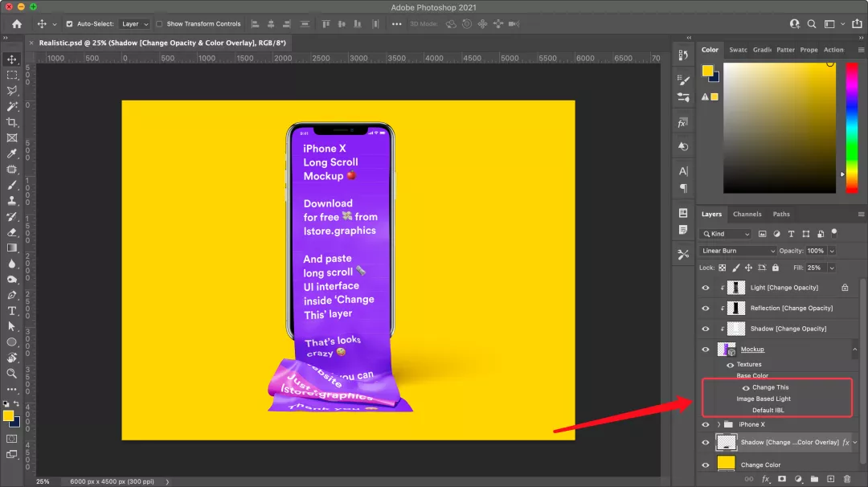868x487 pixels.
Task: Open the Linear Burn blend mode dropdown
Action: pos(737,251)
